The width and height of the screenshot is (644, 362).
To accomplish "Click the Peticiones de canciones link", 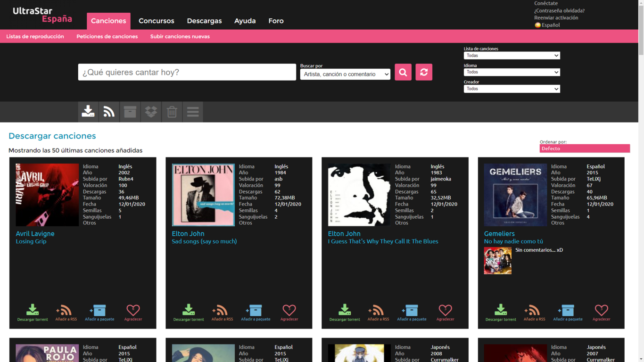I will click(107, 36).
